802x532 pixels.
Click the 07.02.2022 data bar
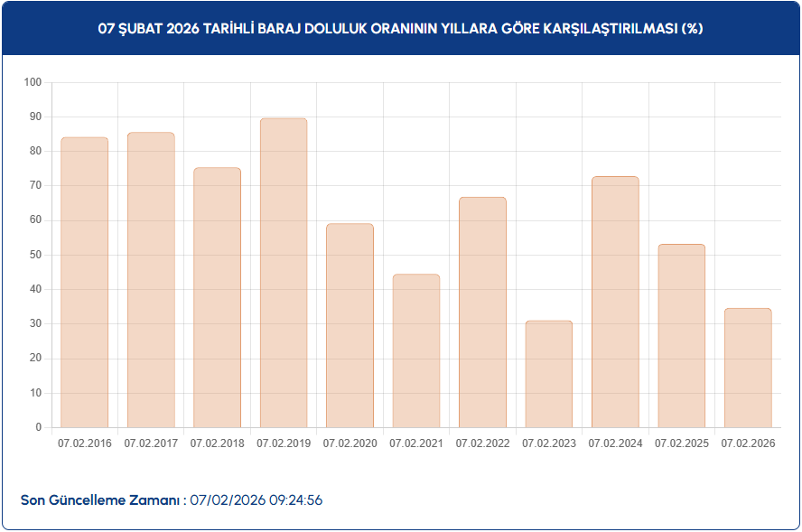[x=482, y=312]
